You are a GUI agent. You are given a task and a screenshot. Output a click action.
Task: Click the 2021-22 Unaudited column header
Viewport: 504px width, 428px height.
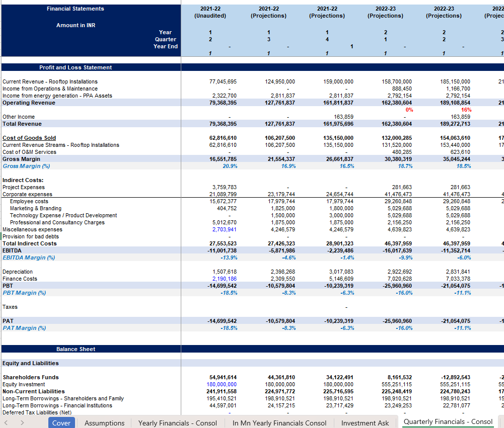210,12
